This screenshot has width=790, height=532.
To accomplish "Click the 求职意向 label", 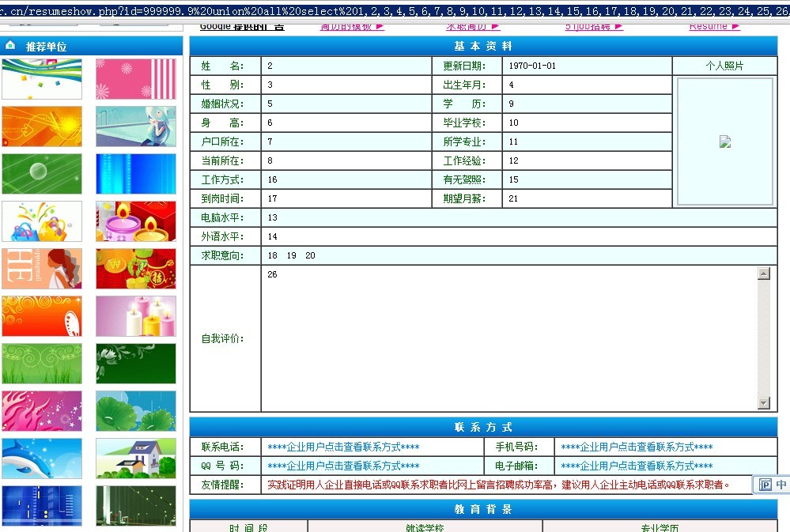I will coord(222,255).
